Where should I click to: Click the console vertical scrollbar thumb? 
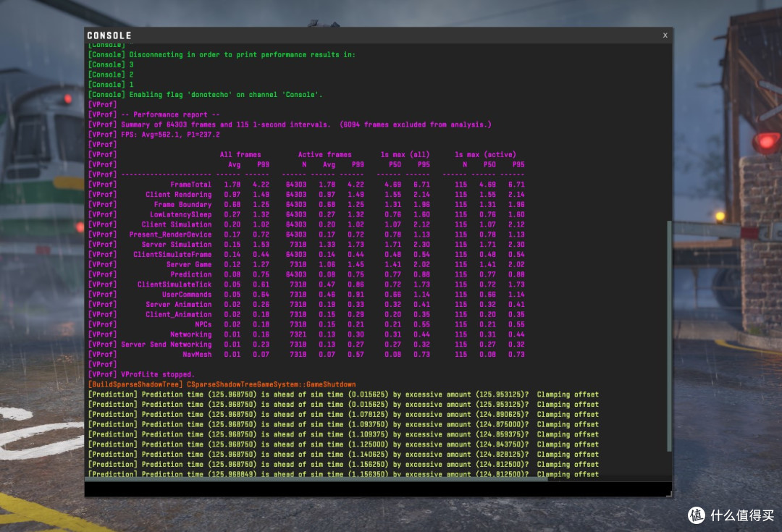669,336
